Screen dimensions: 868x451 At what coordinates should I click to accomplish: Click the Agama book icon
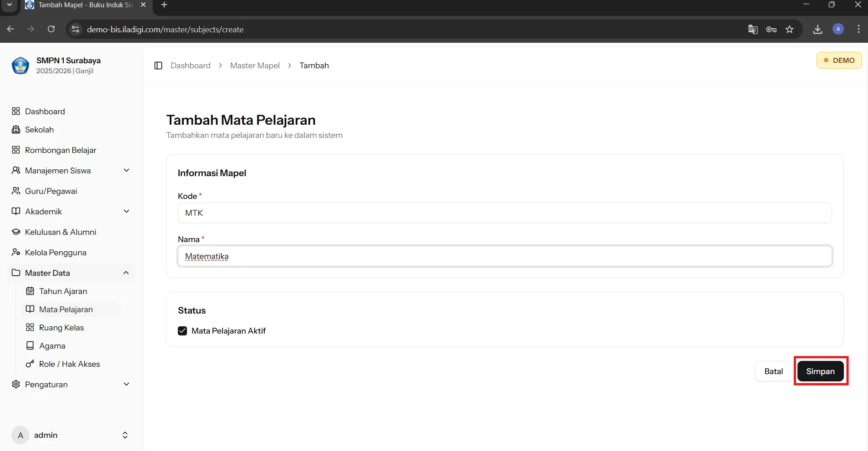(x=30, y=345)
